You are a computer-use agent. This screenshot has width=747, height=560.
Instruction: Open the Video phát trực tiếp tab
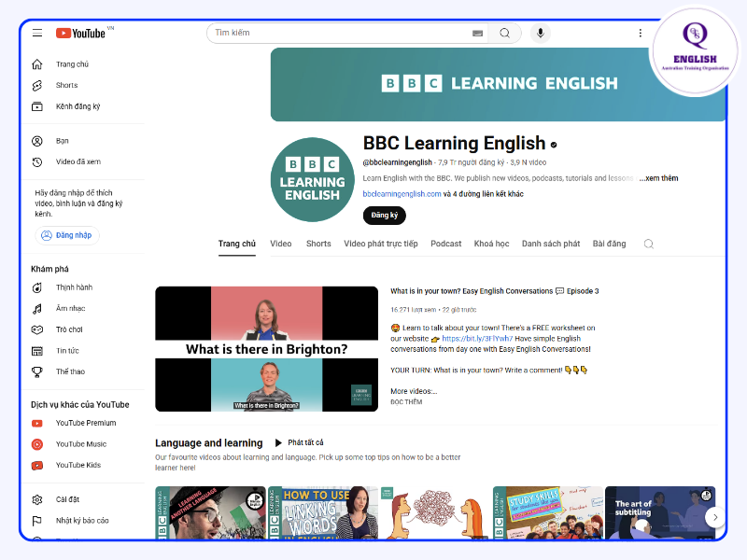[381, 244]
